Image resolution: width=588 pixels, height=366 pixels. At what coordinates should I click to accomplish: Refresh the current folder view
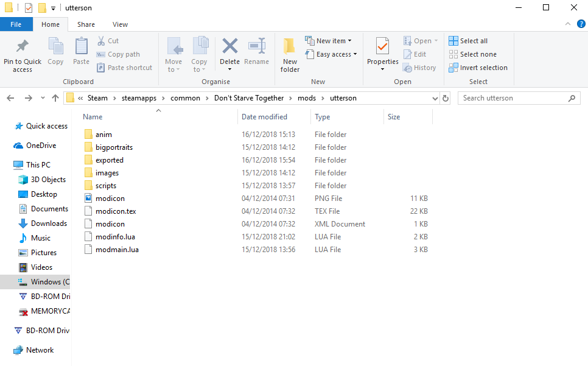click(x=446, y=98)
